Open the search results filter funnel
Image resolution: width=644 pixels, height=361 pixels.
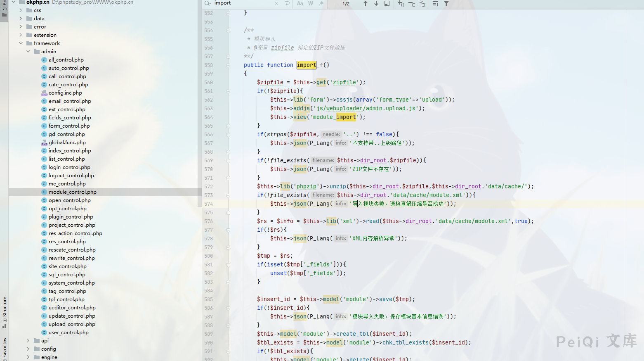click(x=446, y=4)
